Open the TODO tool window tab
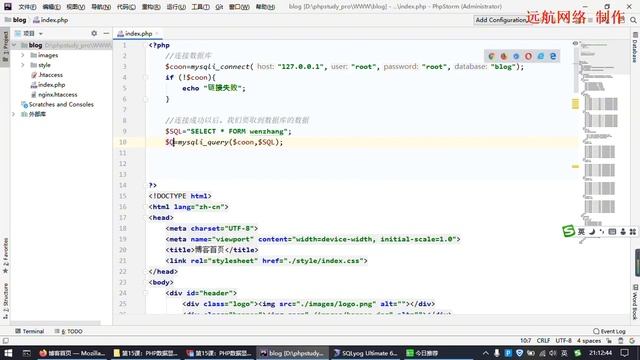This screenshot has height=360, width=640. tap(69, 331)
